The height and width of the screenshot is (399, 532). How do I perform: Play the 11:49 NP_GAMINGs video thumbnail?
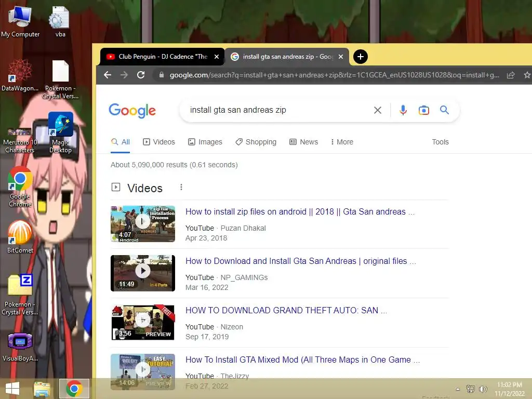click(143, 273)
